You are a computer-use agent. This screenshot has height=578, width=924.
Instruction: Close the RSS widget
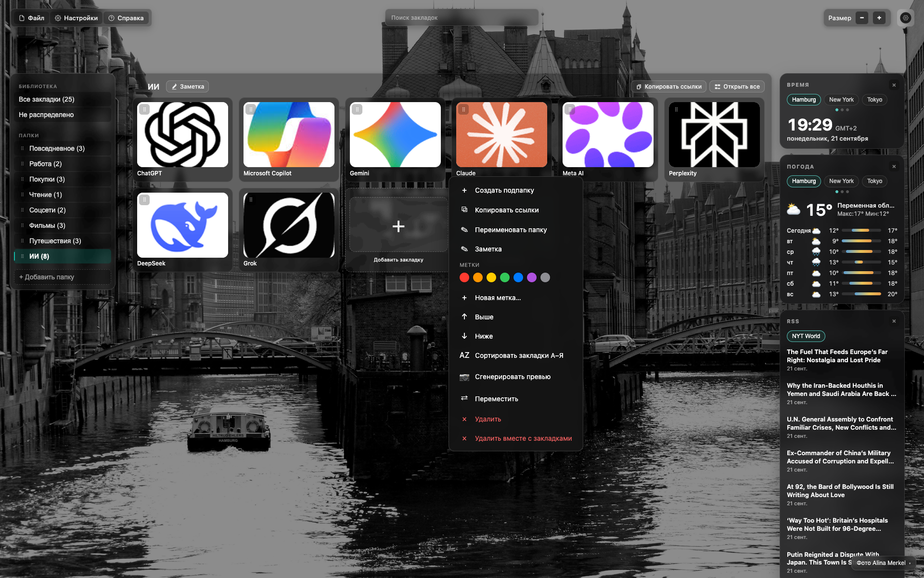(x=894, y=321)
